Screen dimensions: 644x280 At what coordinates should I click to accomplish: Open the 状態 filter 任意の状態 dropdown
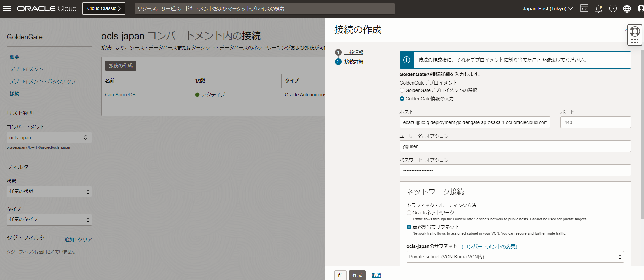point(49,191)
